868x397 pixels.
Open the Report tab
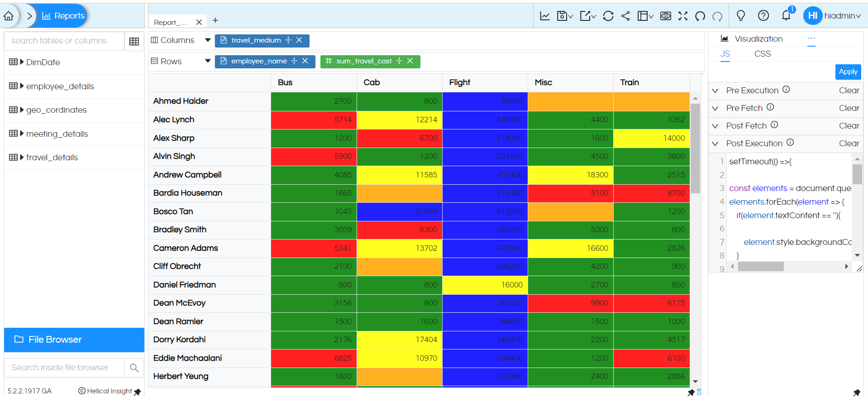click(170, 22)
